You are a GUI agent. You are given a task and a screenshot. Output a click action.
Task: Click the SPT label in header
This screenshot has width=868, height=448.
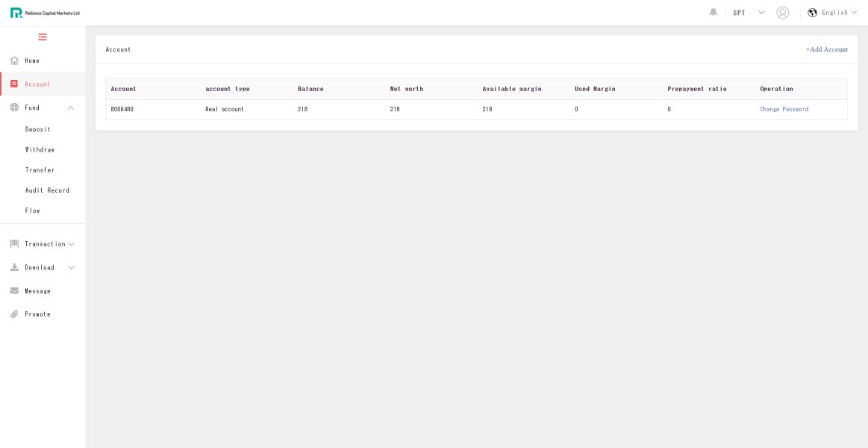pos(739,13)
